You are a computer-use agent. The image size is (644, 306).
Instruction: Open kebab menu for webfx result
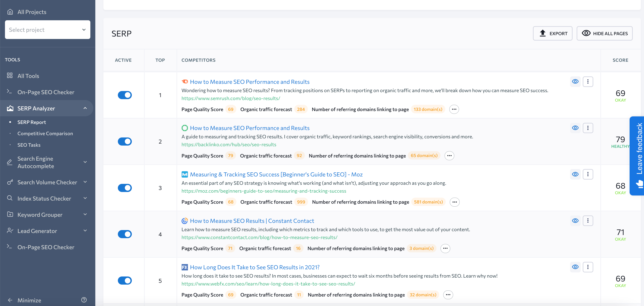(588, 267)
